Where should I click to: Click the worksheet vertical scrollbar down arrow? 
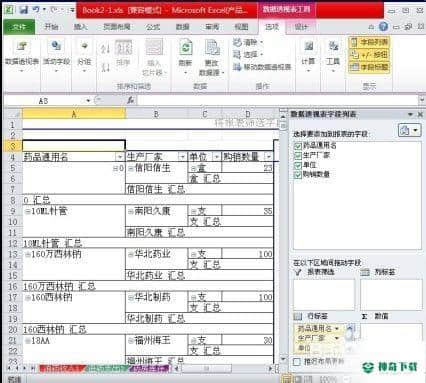(283, 359)
